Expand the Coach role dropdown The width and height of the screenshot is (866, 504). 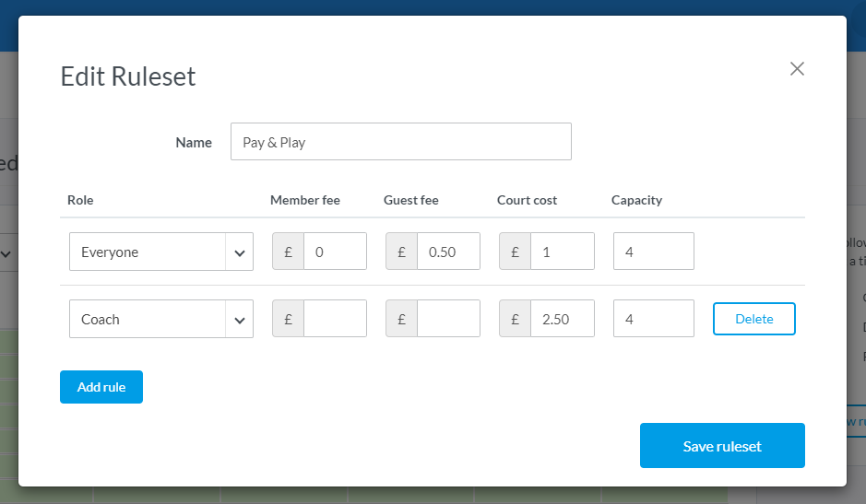coord(161,319)
